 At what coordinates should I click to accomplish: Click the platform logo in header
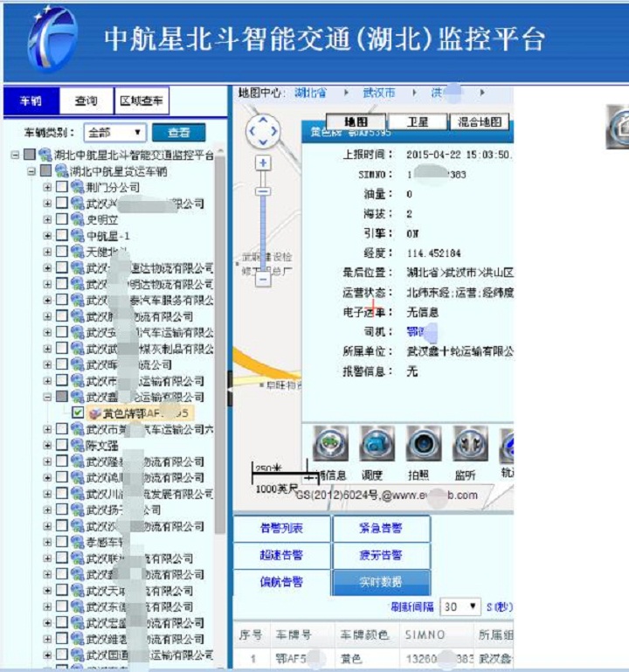point(52,38)
